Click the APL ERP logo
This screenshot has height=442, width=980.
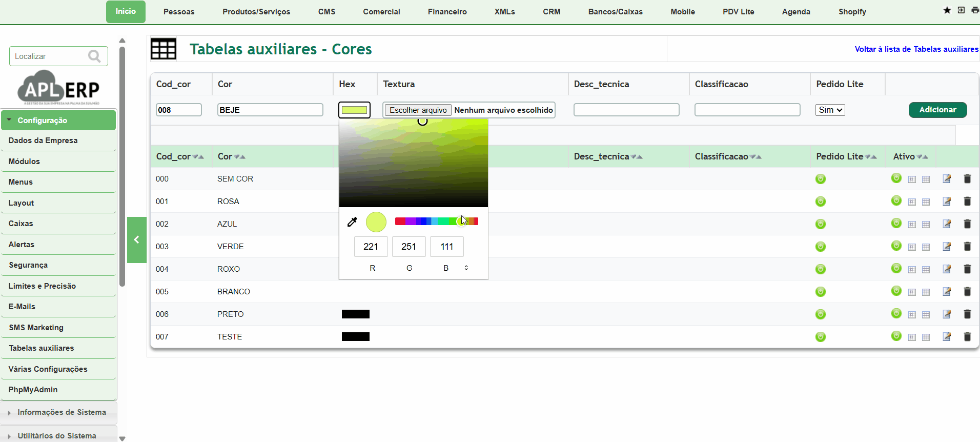click(x=58, y=88)
